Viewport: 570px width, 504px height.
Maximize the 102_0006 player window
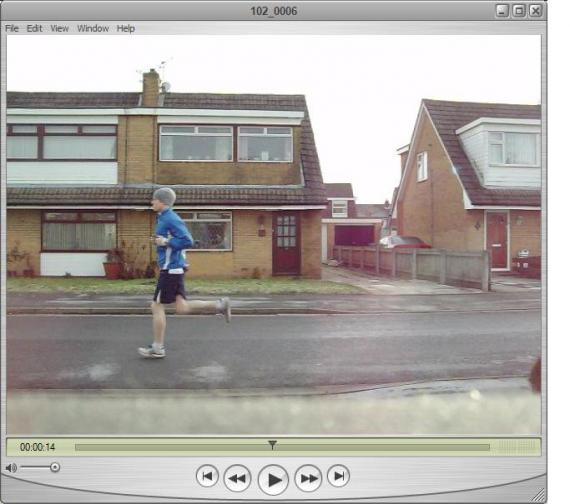[x=519, y=11]
